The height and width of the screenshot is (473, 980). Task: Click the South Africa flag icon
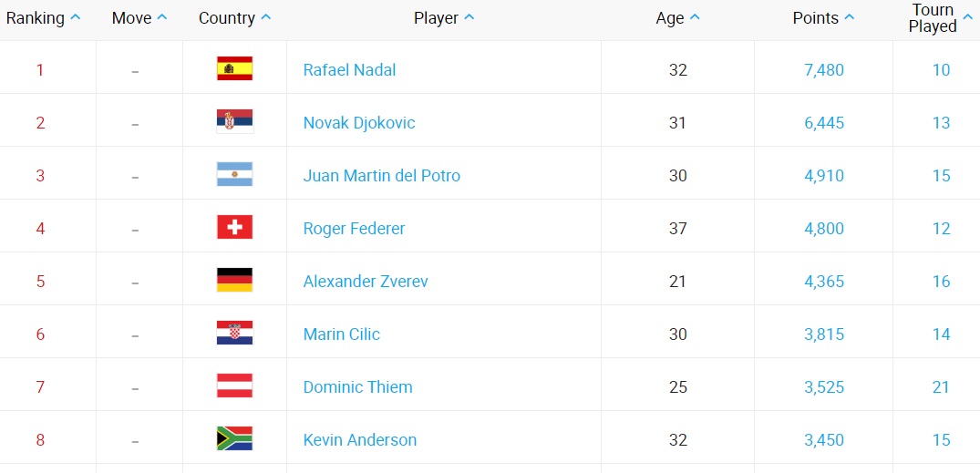(234, 439)
